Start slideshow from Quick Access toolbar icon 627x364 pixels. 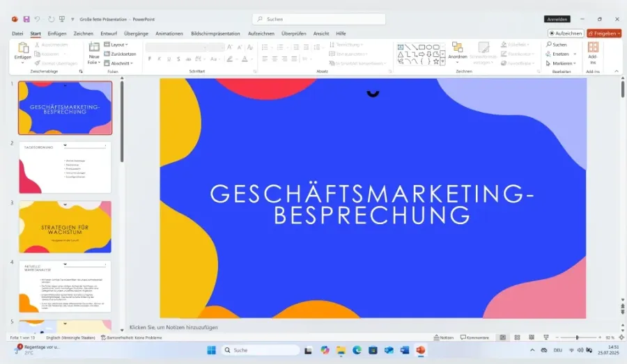62,19
